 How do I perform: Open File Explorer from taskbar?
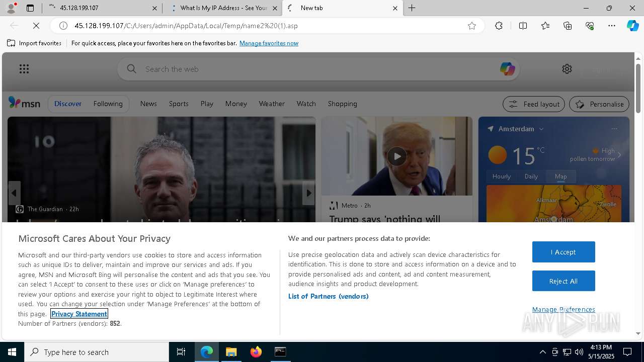click(231, 352)
